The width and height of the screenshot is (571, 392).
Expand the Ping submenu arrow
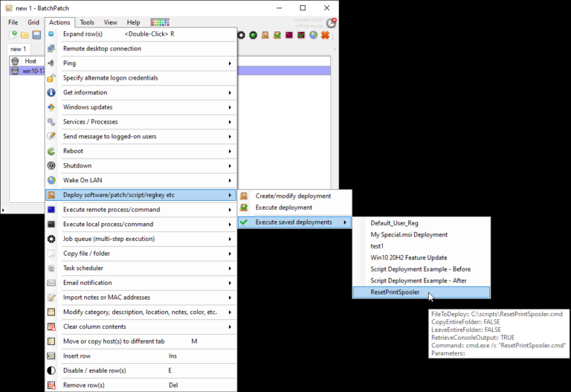click(x=230, y=63)
